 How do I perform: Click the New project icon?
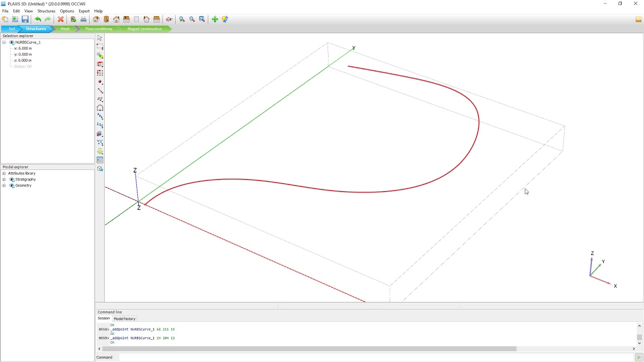(5, 19)
